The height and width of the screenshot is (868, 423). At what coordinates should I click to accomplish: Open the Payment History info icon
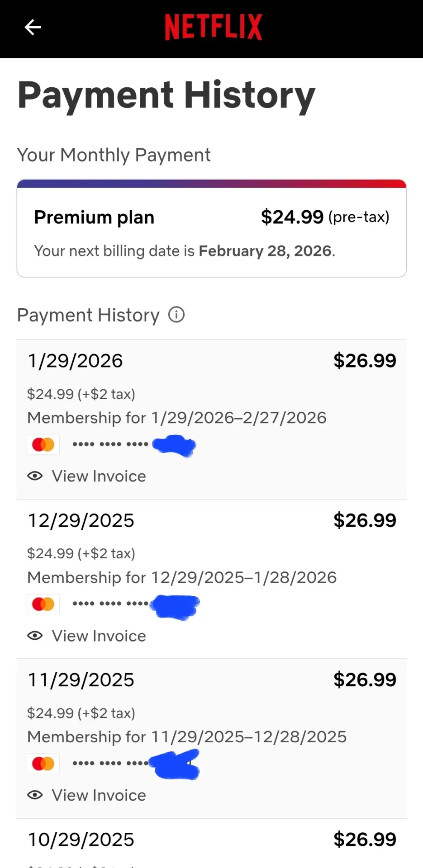pos(176,315)
